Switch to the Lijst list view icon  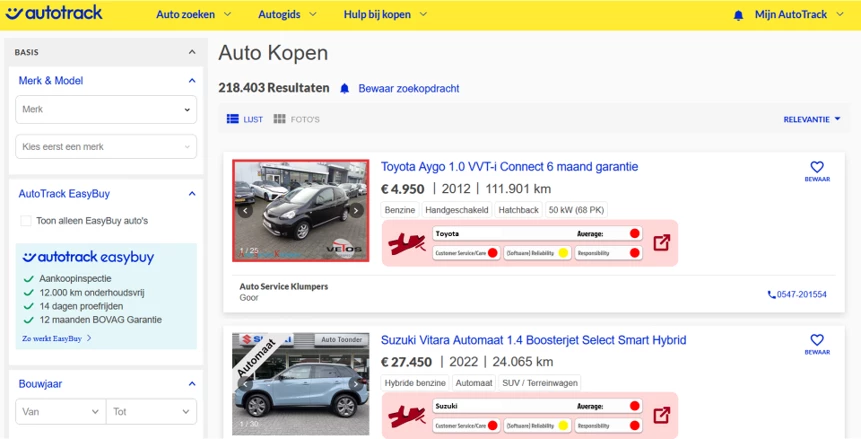click(x=233, y=119)
